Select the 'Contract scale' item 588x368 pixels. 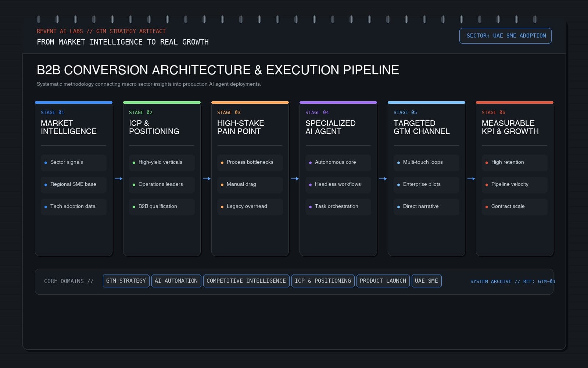click(x=514, y=206)
